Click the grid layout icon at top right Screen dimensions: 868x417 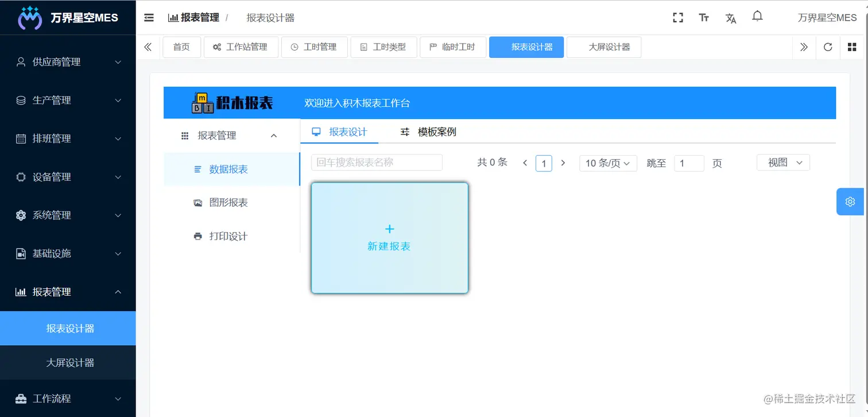852,47
